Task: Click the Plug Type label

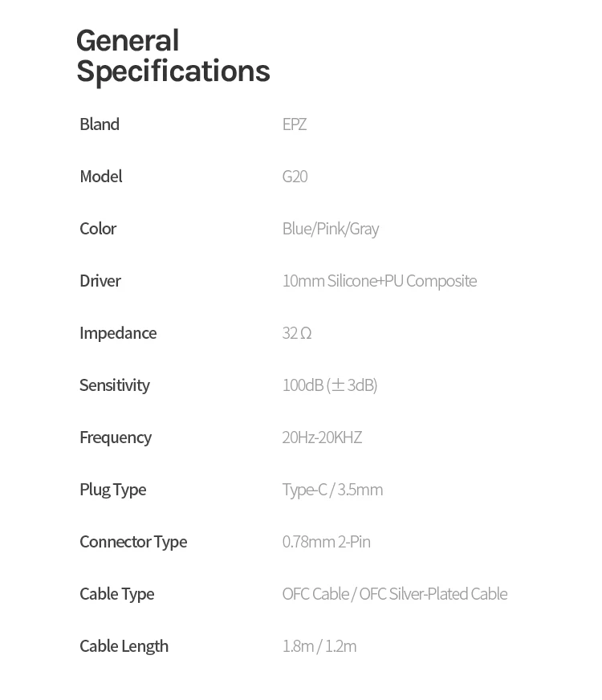Action: click(x=112, y=490)
